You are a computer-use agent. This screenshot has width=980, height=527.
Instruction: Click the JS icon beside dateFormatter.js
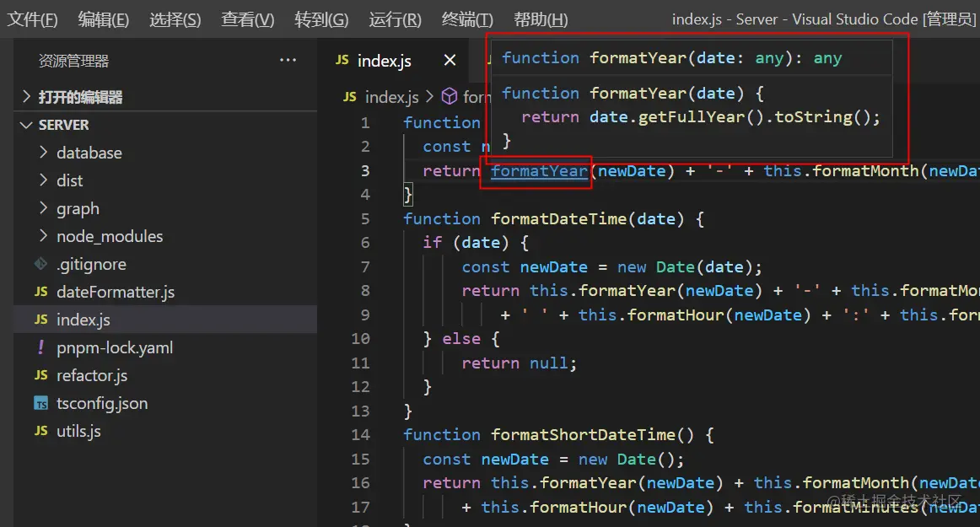point(40,293)
